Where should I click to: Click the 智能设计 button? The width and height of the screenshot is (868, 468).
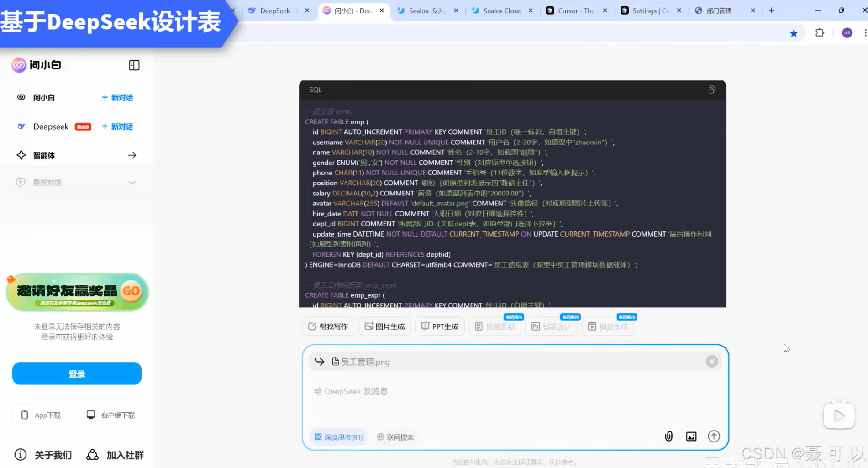pyautogui.click(x=552, y=326)
